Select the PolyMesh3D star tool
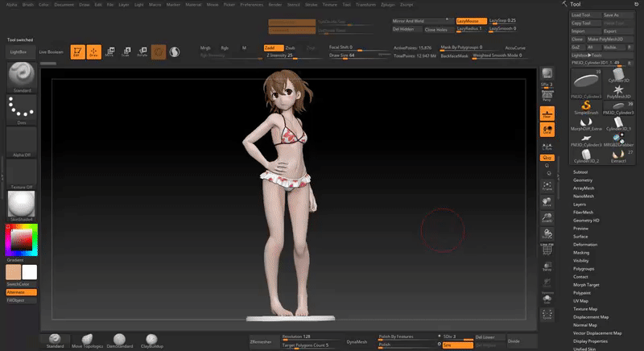The width and height of the screenshot is (644, 351). tap(618, 92)
